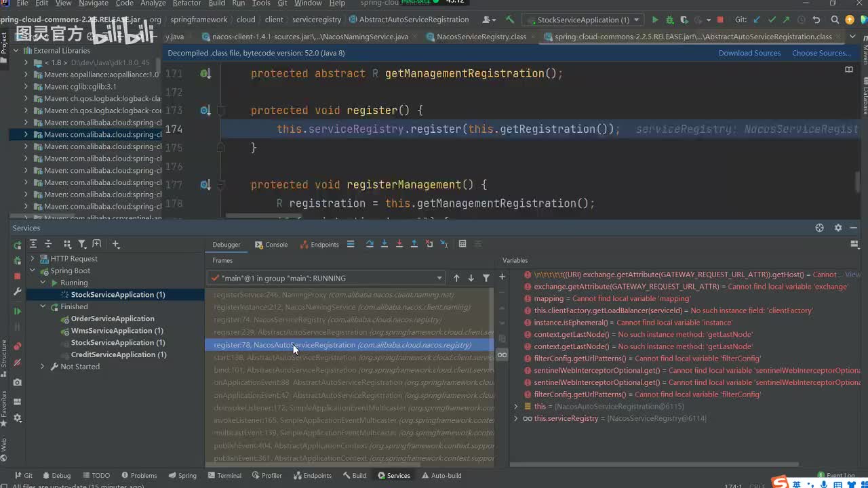Click the green Debug bug icon in the top toolbar
The image size is (868, 488).
pos(670,20)
